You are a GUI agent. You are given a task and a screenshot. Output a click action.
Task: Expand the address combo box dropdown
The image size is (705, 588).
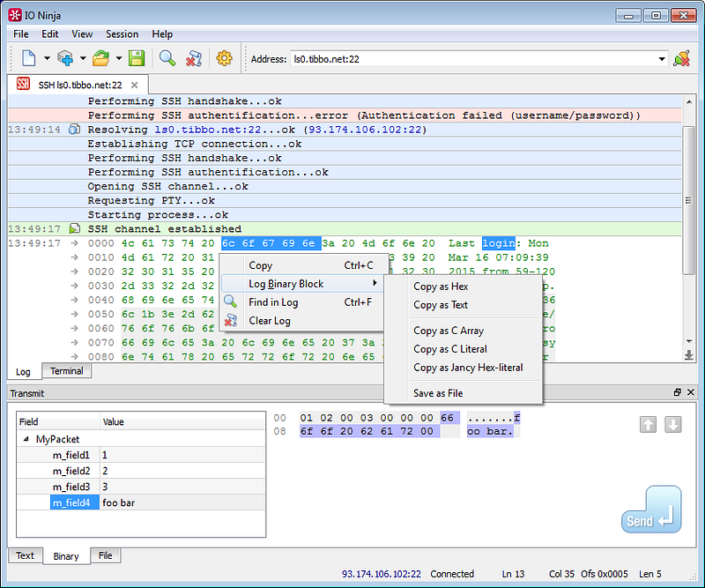point(662,59)
